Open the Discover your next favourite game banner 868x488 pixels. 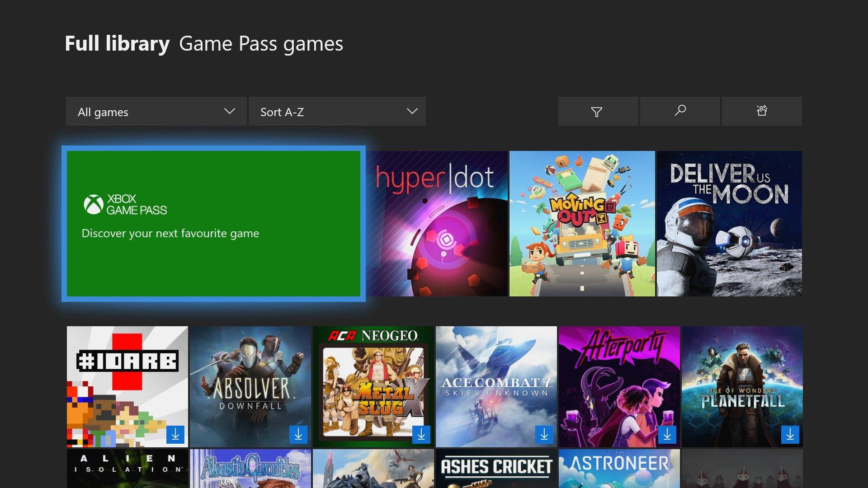tap(213, 223)
